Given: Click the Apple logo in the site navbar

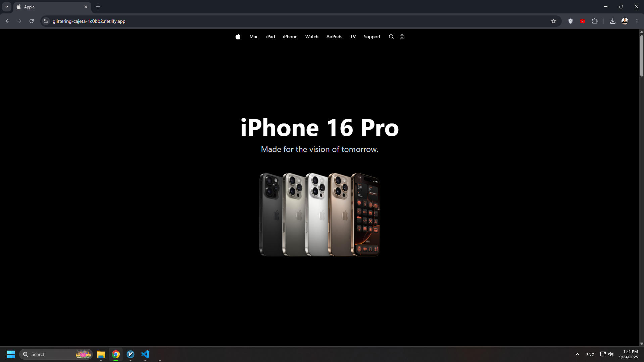Looking at the screenshot, I should [x=238, y=37].
